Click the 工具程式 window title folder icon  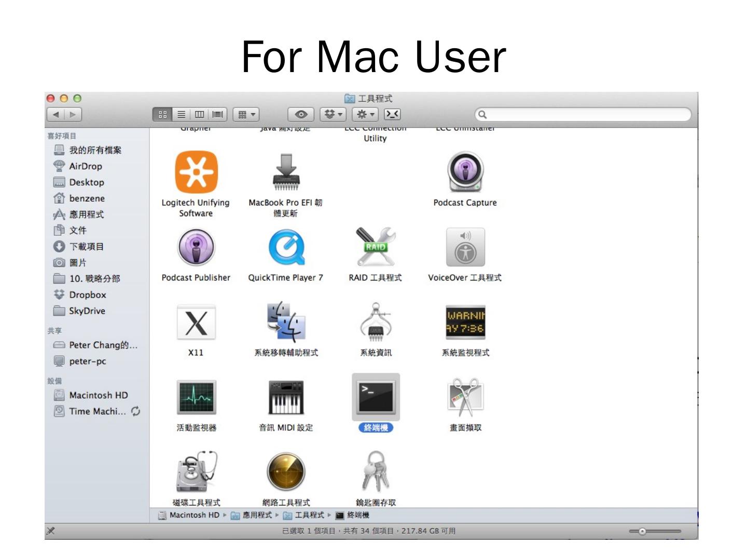coord(350,99)
